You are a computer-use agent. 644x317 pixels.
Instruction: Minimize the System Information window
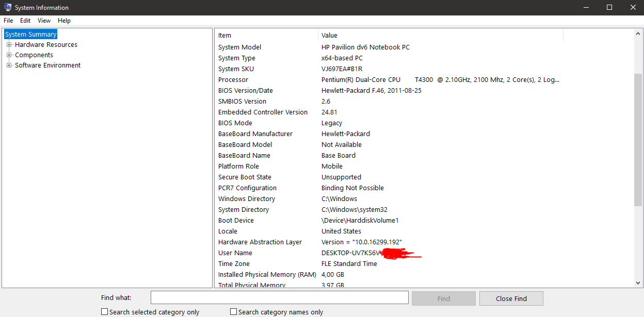pos(586,8)
